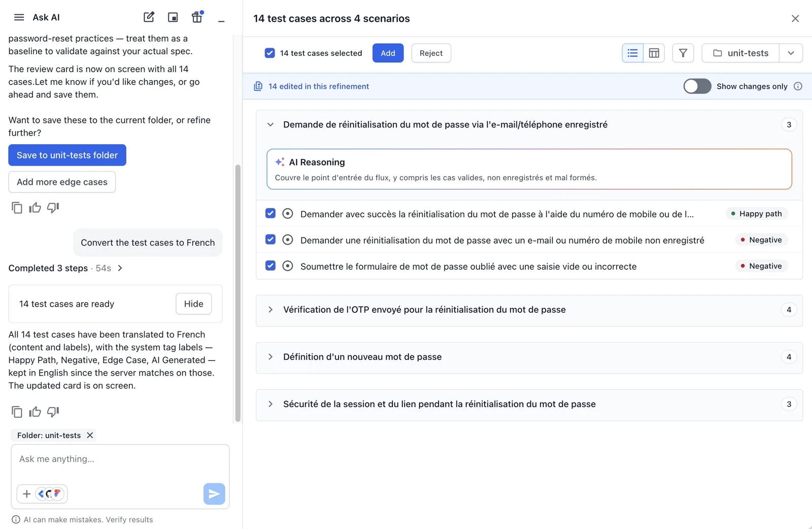Switch to table view of test cases
This screenshot has width=812, height=529.
tap(654, 53)
